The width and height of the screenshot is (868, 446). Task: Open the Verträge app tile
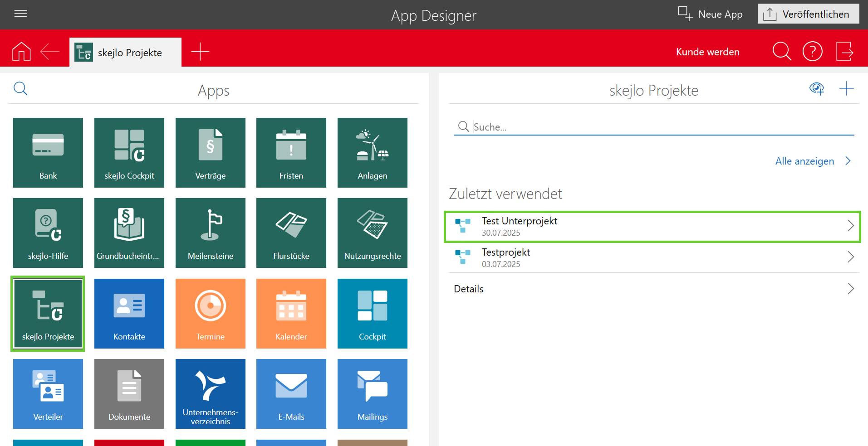click(x=210, y=152)
